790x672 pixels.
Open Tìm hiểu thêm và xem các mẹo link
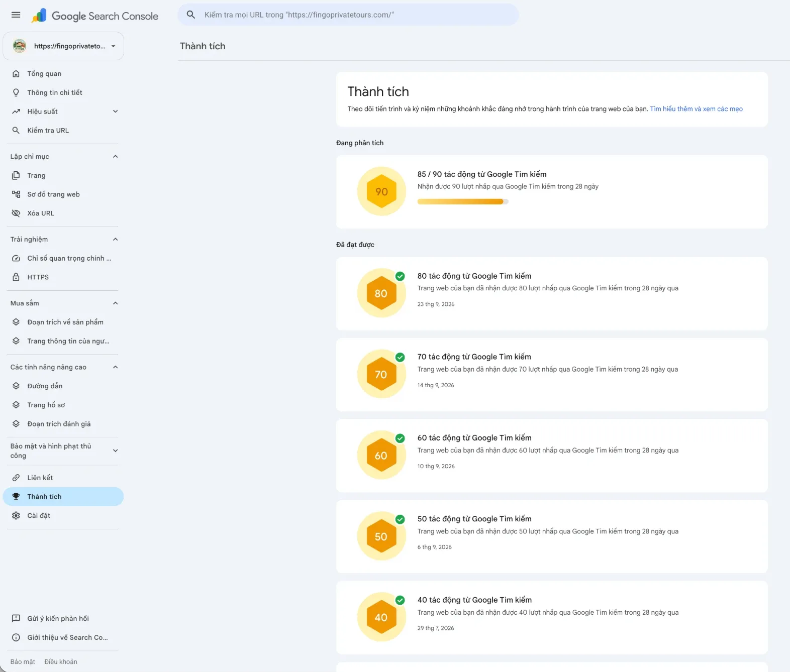tap(696, 109)
